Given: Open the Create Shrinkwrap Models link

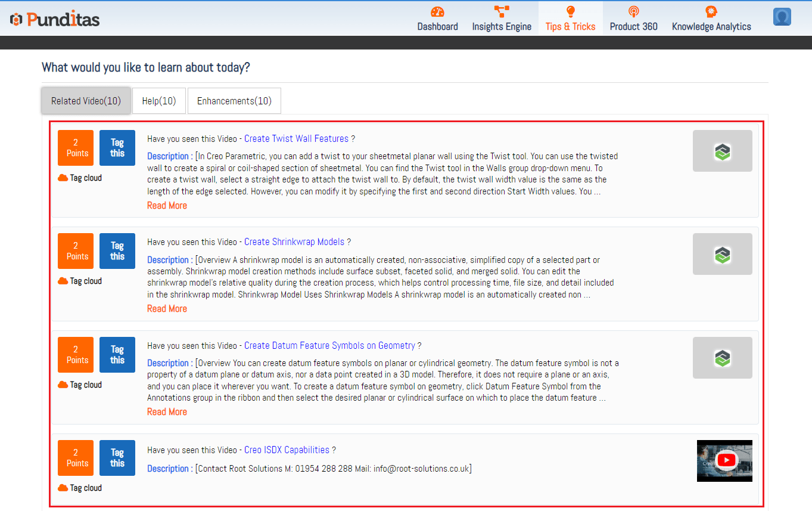Looking at the screenshot, I should 294,242.
